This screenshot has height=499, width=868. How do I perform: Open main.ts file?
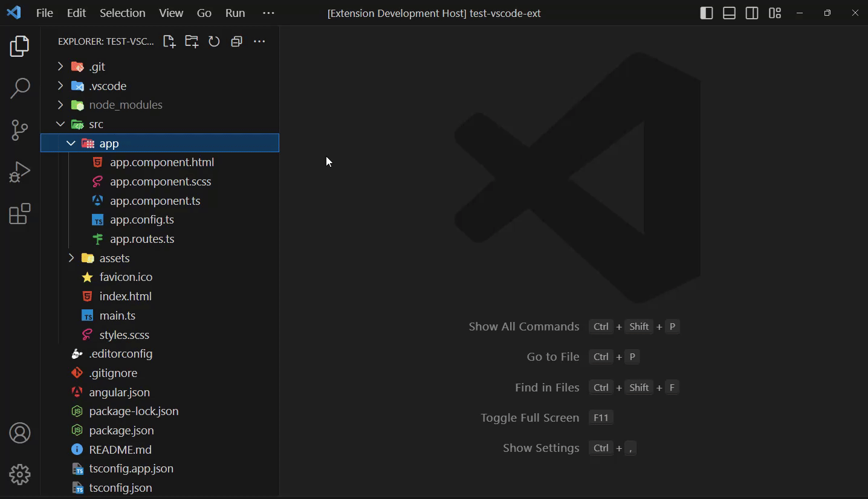point(160,315)
